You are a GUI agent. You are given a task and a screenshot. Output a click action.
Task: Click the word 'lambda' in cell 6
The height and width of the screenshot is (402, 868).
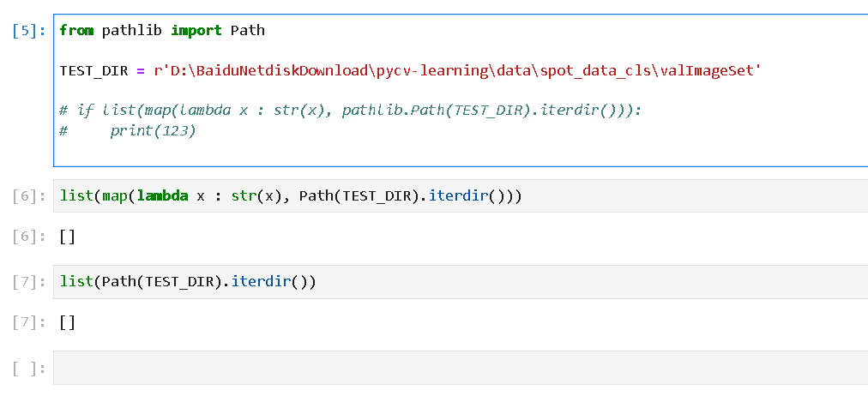162,195
